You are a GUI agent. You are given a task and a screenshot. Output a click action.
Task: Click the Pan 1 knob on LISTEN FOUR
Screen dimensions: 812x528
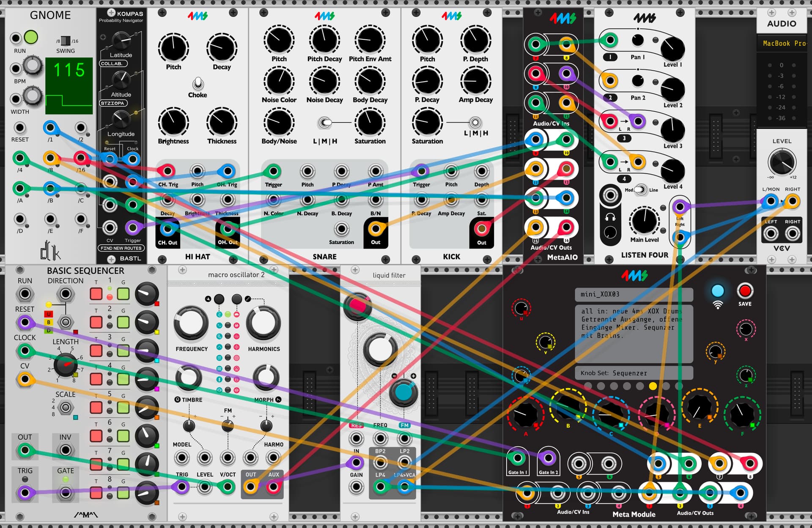pyautogui.click(x=638, y=40)
